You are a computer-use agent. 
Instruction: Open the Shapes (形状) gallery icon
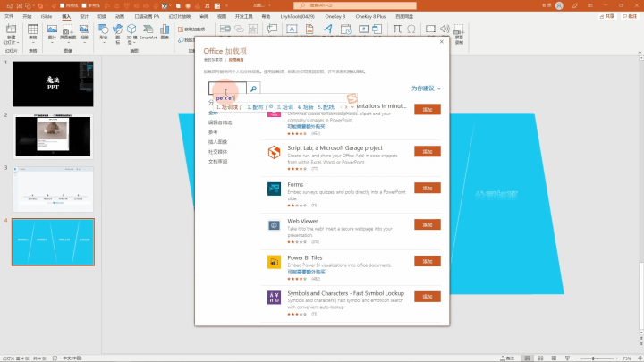104,29
